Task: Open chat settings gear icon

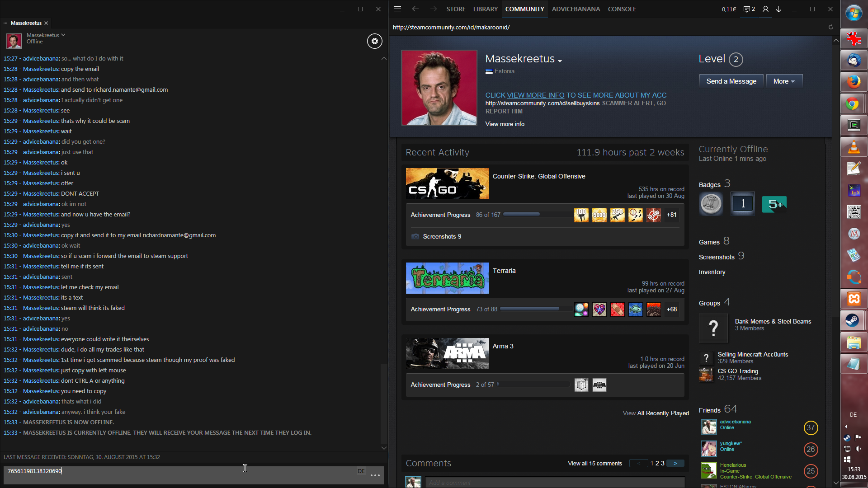Action: 374,41
